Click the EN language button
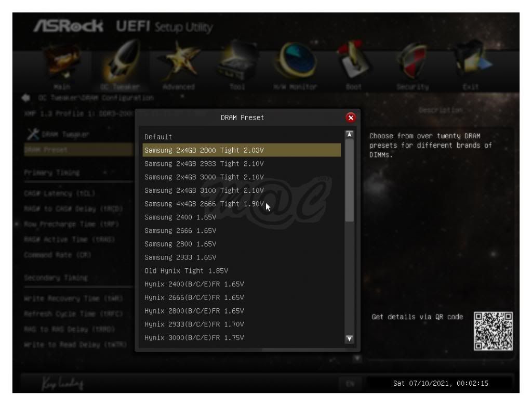This screenshot has width=532, height=405. 349,384
